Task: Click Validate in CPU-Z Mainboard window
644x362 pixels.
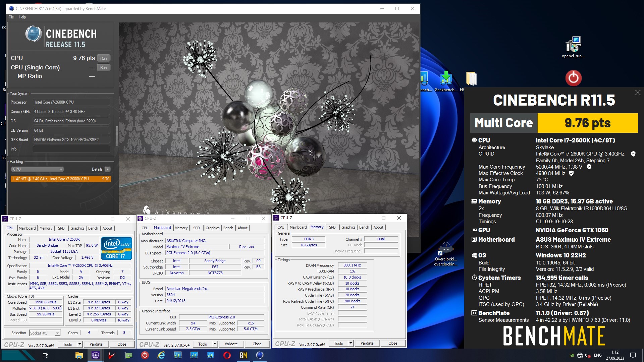Action: (x=231, y=344)
